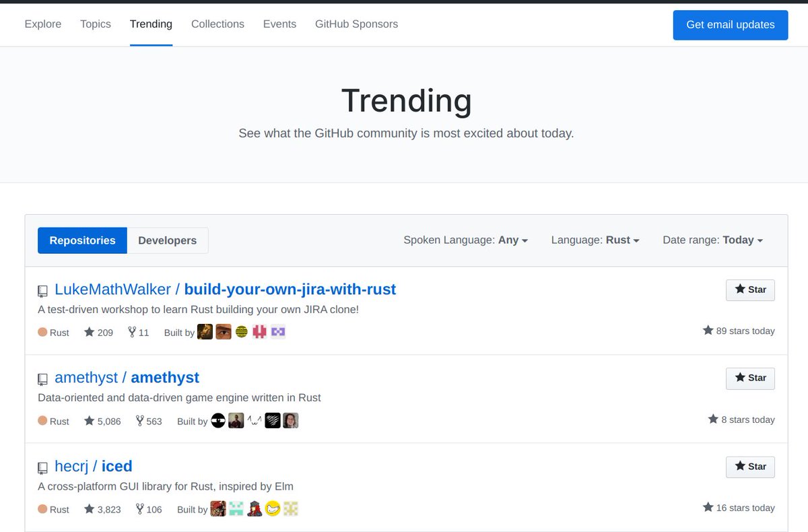Viewport: 808px width, 532px height.
Task: Open the amethyst / amethyst repository link
Action: [x=127, y=378]
